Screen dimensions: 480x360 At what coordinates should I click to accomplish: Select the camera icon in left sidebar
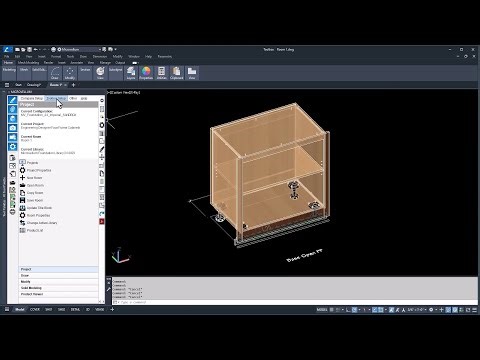pos(12,128)
